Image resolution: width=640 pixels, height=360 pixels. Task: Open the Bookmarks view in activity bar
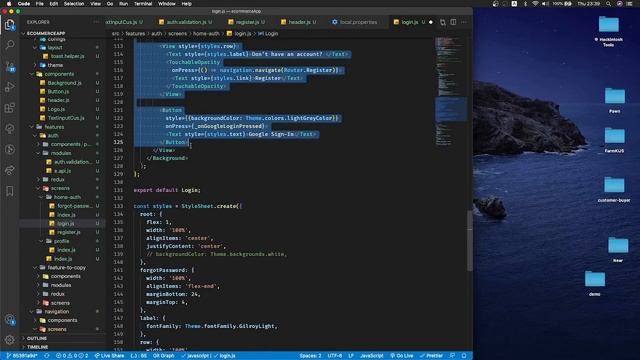9,191
